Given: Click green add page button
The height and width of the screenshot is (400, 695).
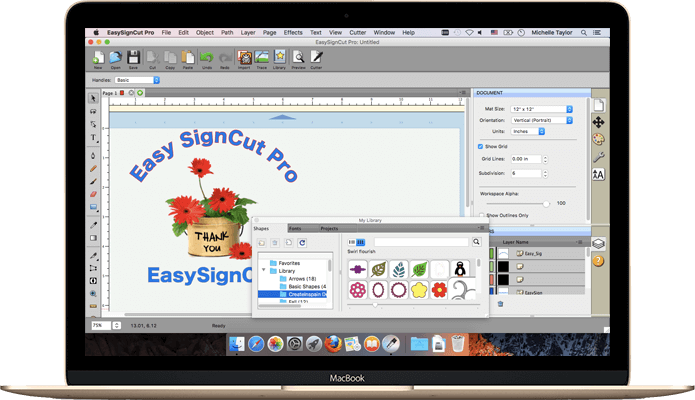Looking at the screenshot, I should 140,93.
